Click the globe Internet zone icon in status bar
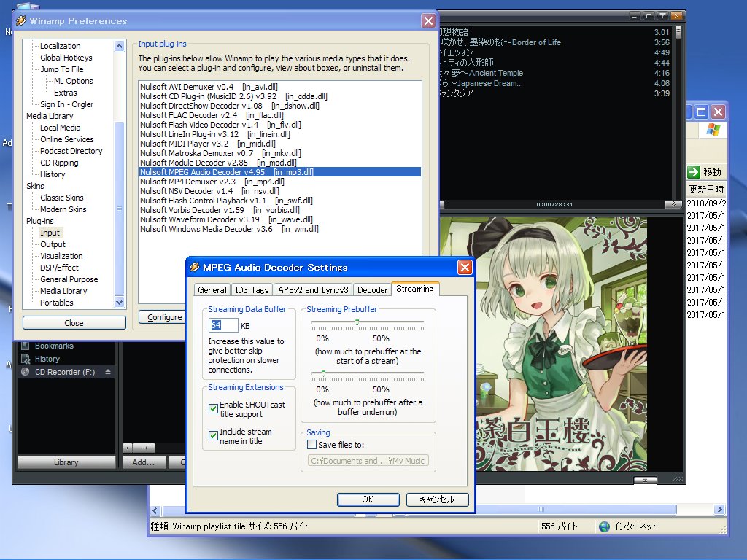The height and width of the screenshot is (560, 747). tap(604, 526)
